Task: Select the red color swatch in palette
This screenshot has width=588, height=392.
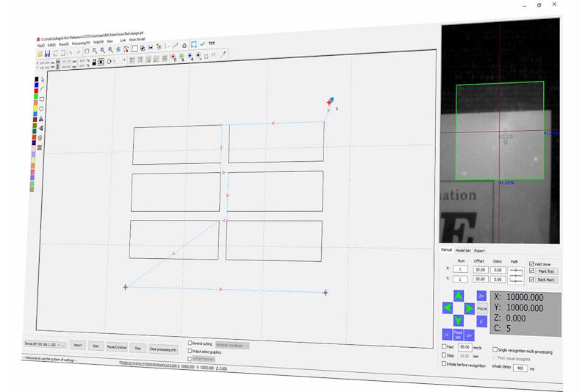Action: click(35, 91)
